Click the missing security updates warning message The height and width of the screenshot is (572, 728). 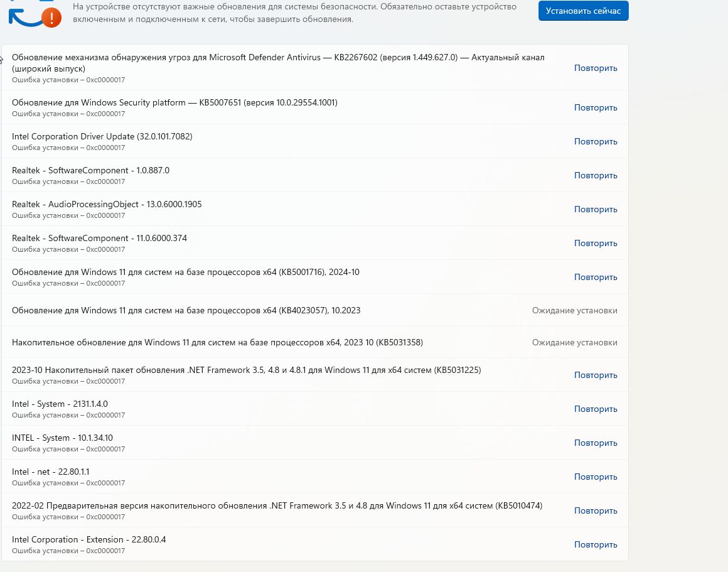[x=295, y=13]
